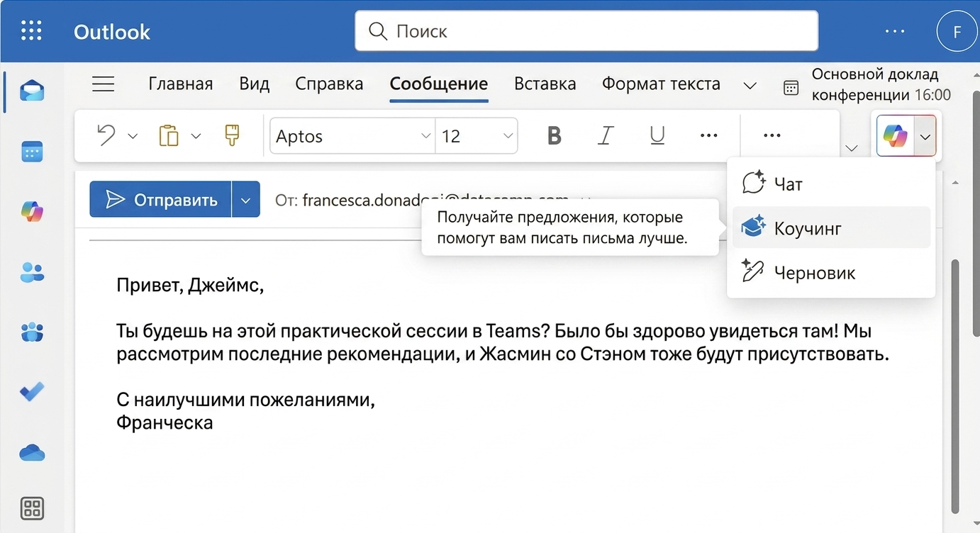980x533 pixels.
Task: Open the calendar event reminder icon
Action: coord(791,87)
